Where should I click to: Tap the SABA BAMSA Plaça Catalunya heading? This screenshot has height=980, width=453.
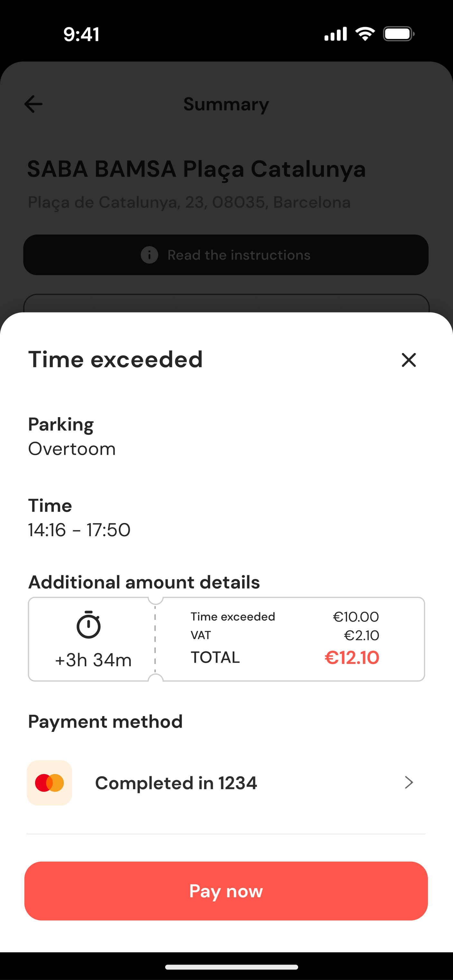click(196, 169)
